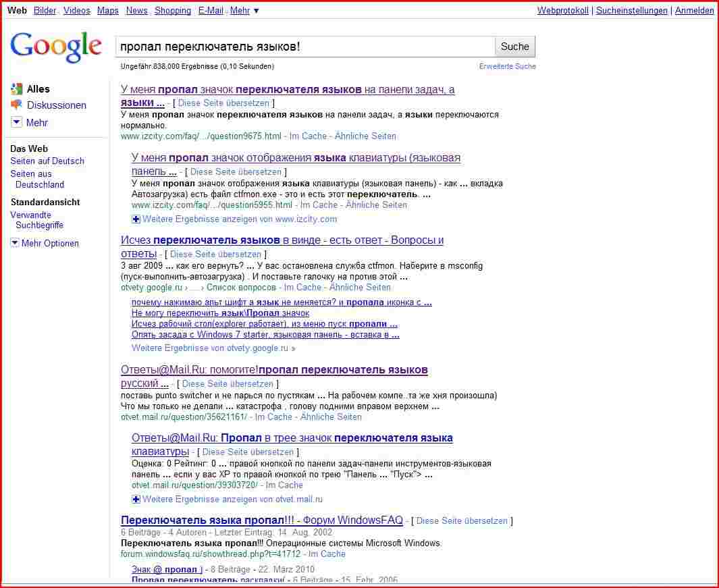
Task: Open Переключатель языка пропал!!! Форум WindowsFAQ result
Action: pos(262,520)
